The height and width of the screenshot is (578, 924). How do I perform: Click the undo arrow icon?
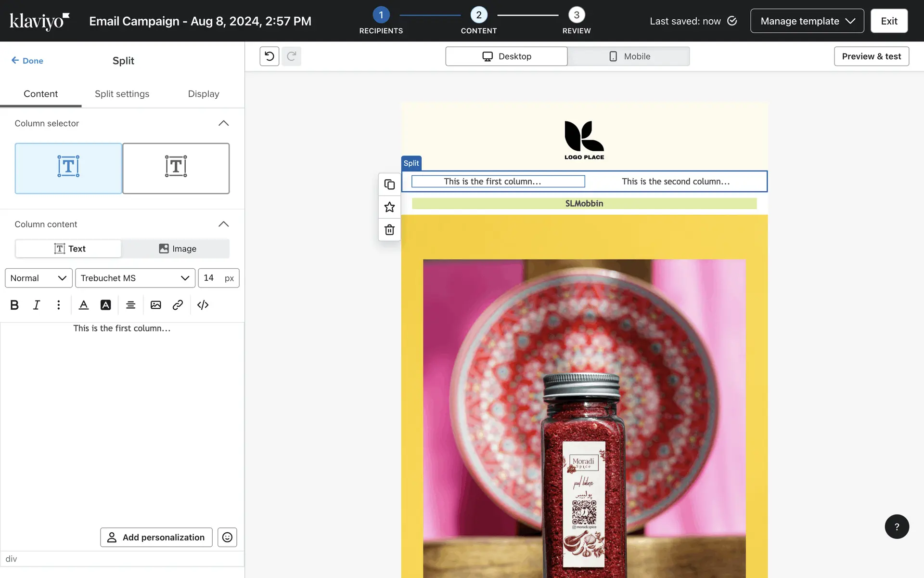[x=269, y=56]
